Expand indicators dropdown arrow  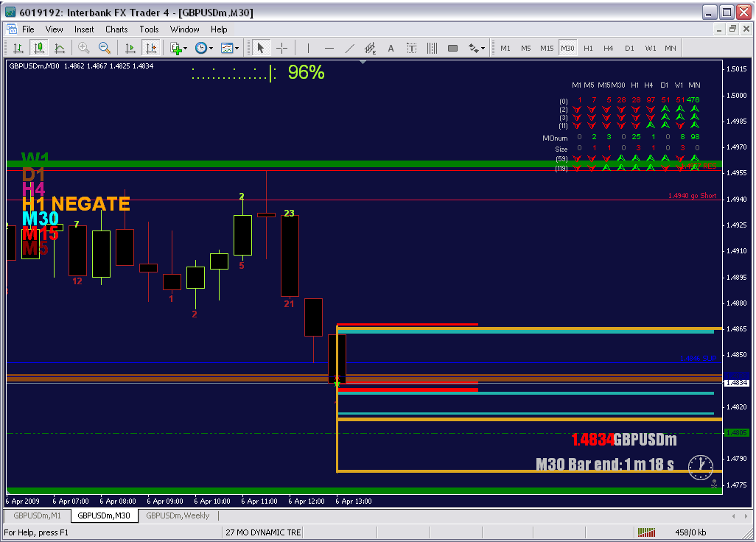186,48
